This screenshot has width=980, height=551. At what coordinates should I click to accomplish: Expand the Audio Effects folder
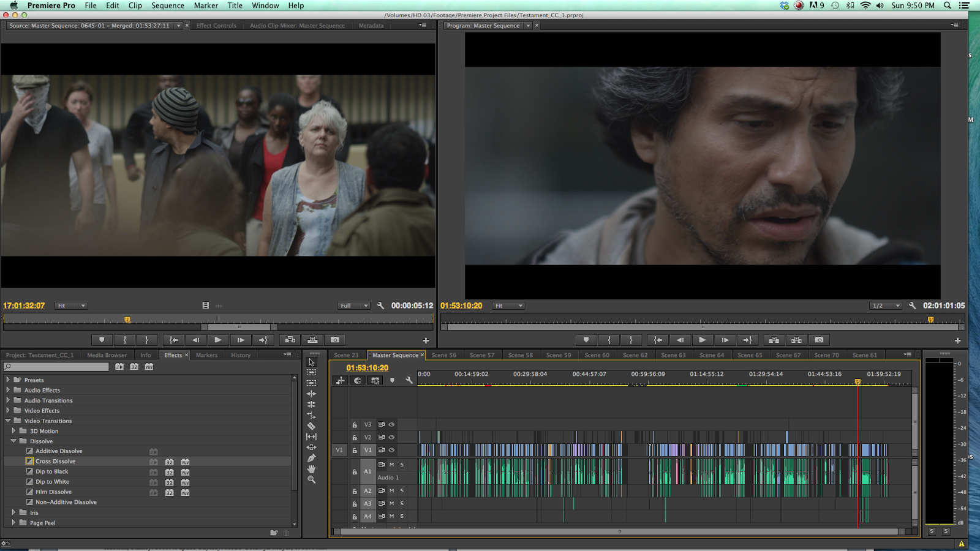[8, 390]
